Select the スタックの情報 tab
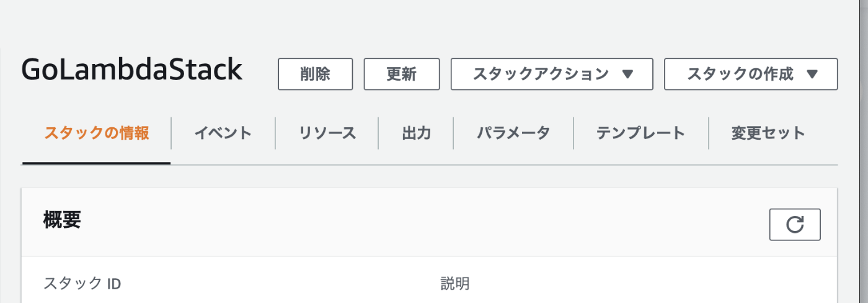Image resolution: width=868 pixels, height=303 pixels. [97, 133]
